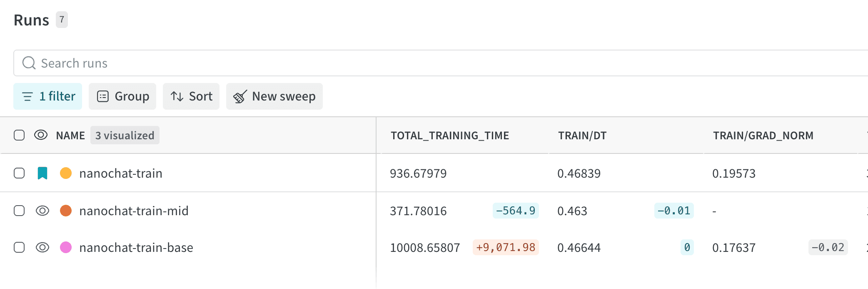868x289 pixels.
Task: Open the nanochat-train-base run
Action: click(136, 247)
